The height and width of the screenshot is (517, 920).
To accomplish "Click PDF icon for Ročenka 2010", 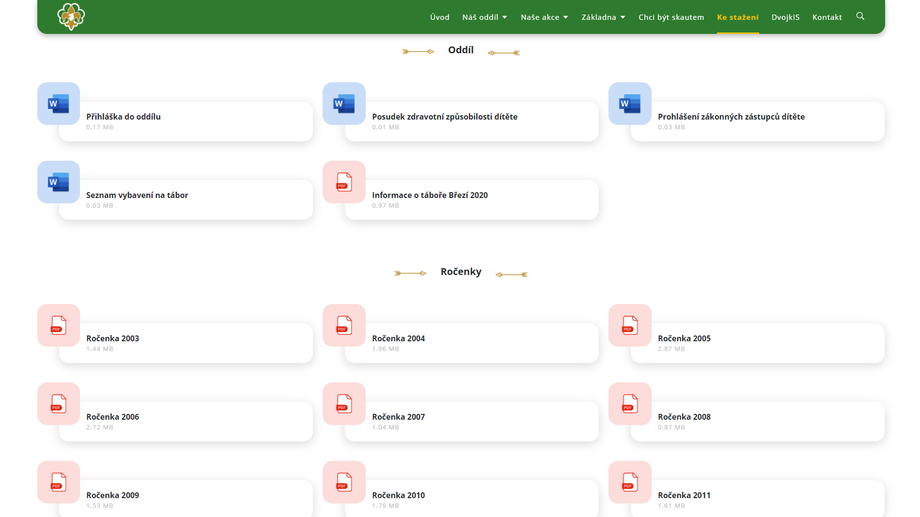I will pyautogui.click(x=344, y=482).
